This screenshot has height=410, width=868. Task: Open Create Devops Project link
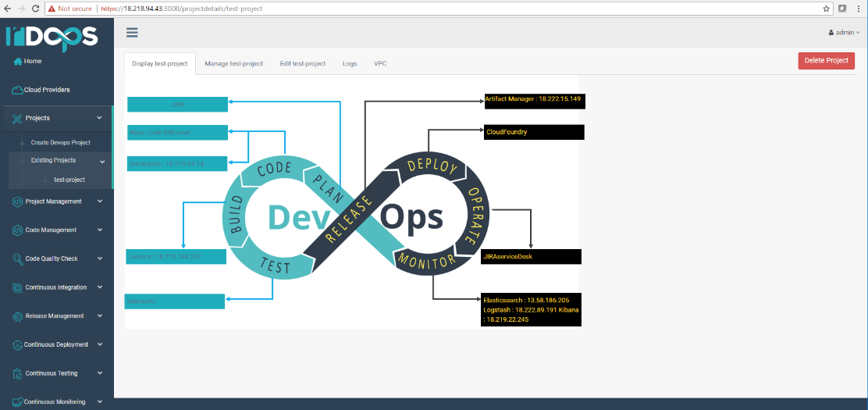pos(60,143)
